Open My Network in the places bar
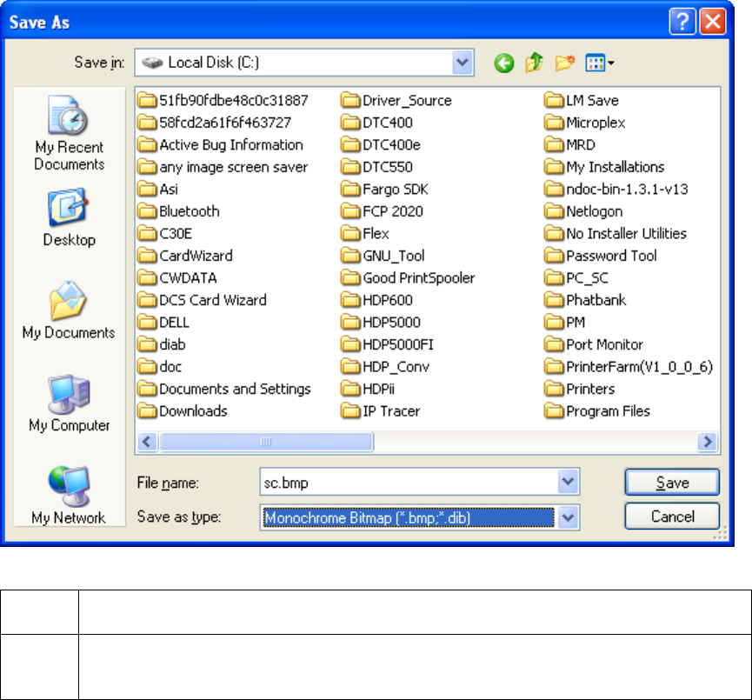 [69, 495]
